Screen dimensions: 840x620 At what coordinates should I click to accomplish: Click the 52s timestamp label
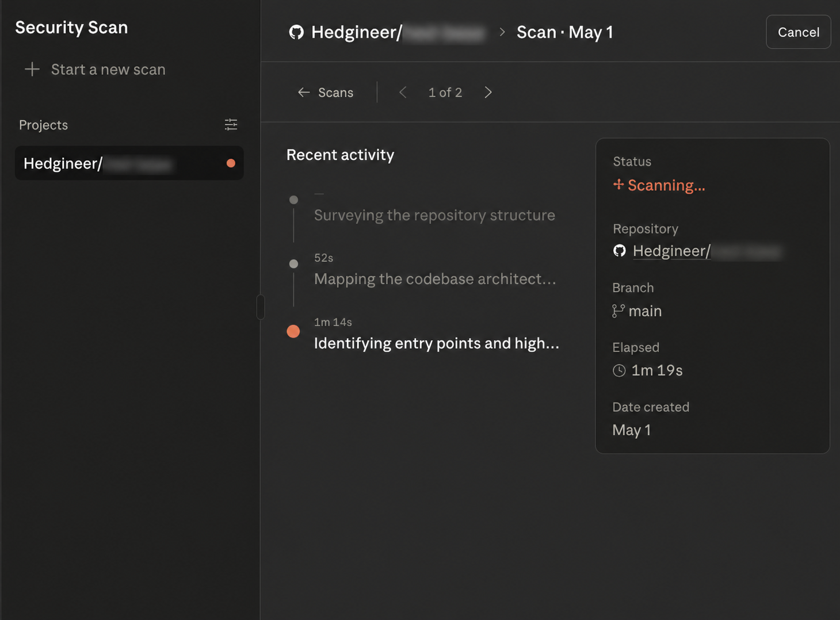(324, 258)
